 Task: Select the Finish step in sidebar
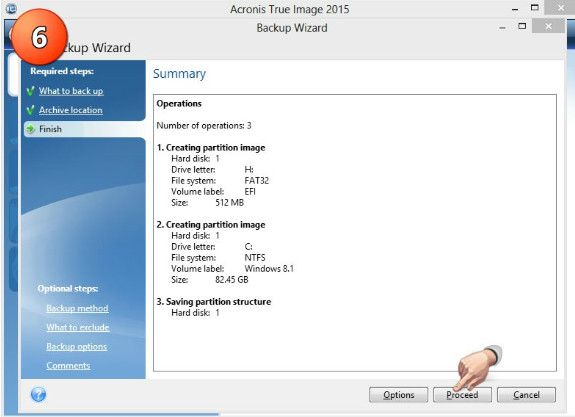click(84, 129)
